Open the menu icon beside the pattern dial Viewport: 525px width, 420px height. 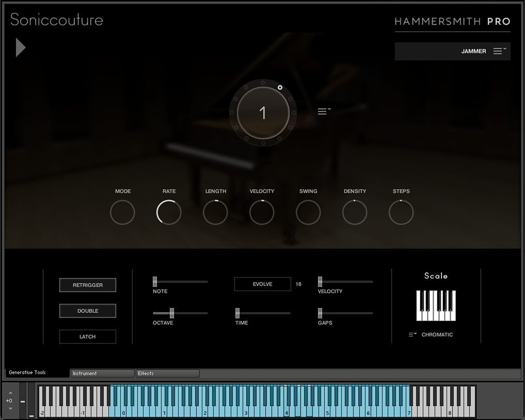[324, 111]
